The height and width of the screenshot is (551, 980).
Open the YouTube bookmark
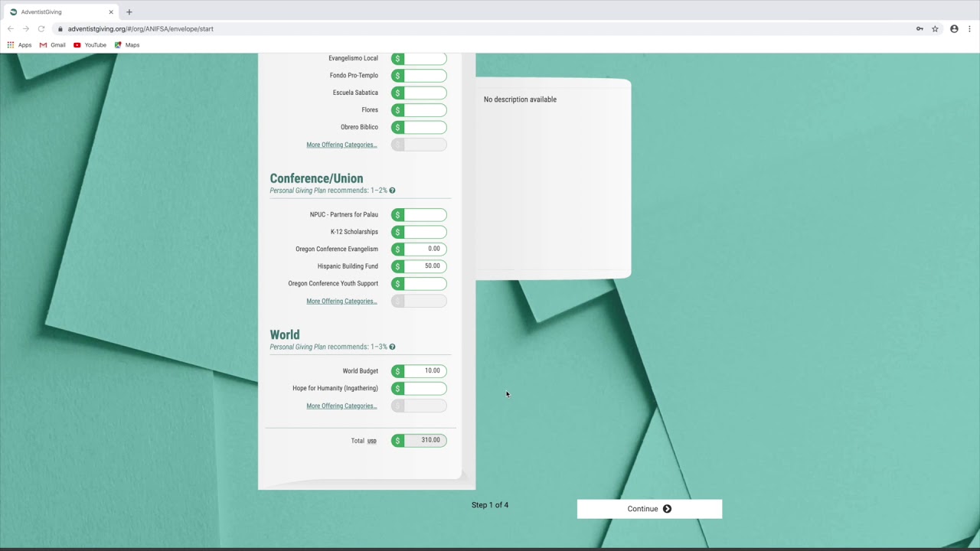pos(90,45)
